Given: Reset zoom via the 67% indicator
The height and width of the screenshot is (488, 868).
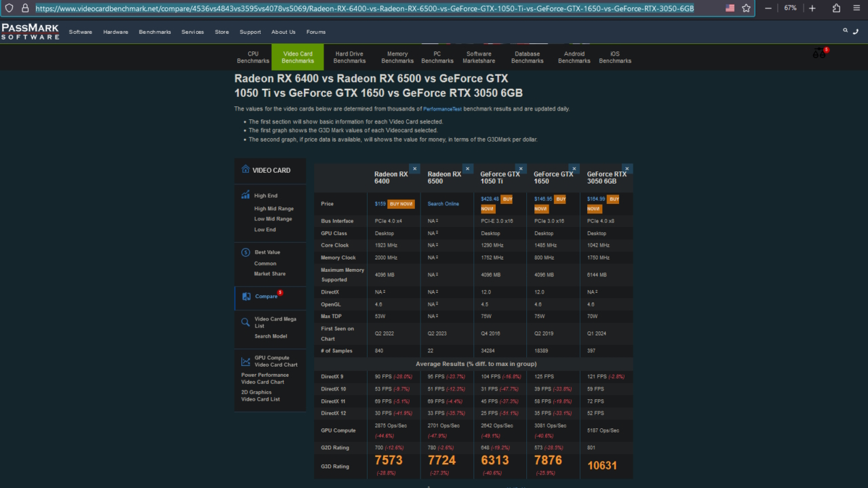Looking at the screenshot, I should point(790,8).
